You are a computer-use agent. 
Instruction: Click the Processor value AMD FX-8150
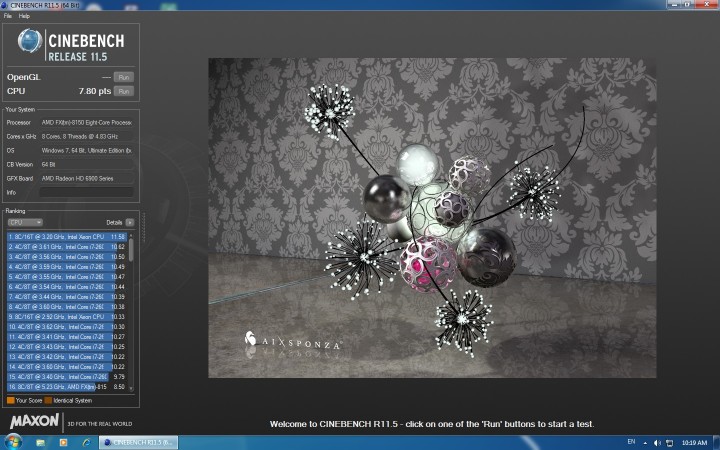tap(87, 123)
